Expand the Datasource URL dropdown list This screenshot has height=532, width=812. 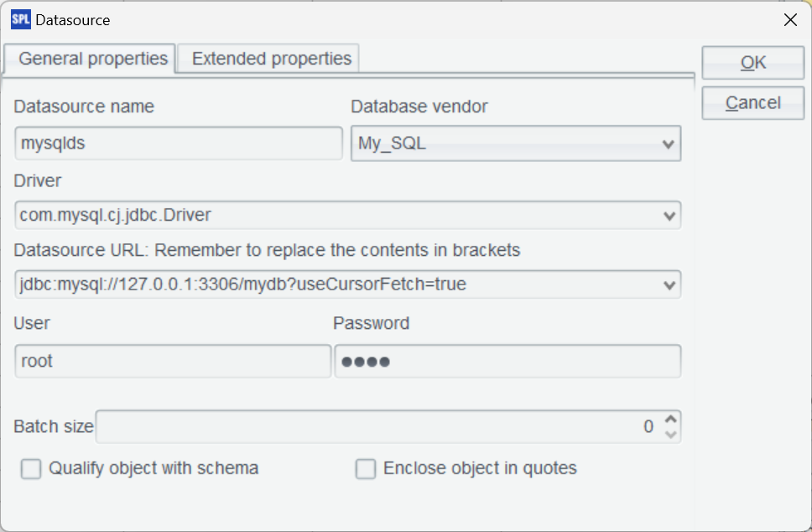pyautogui.click(x=347, y=284)
